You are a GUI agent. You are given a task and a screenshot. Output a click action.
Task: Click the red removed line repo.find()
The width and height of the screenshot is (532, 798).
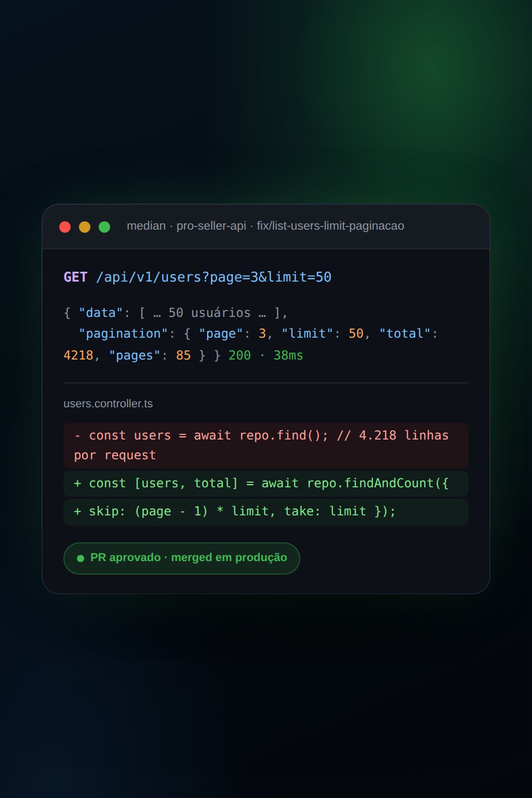click(x=266, y=445)
